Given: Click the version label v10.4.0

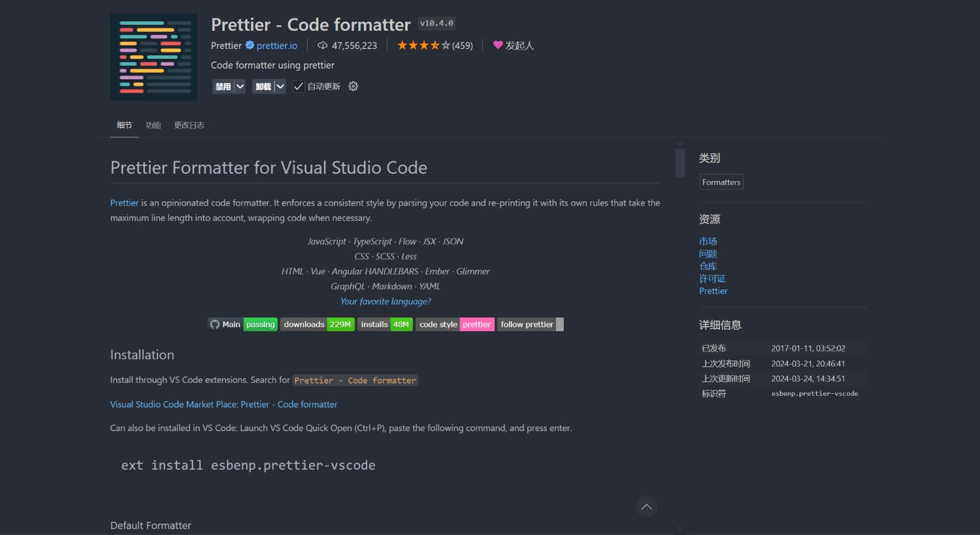Looking at the screenshot, I should (x=436, y=24).
